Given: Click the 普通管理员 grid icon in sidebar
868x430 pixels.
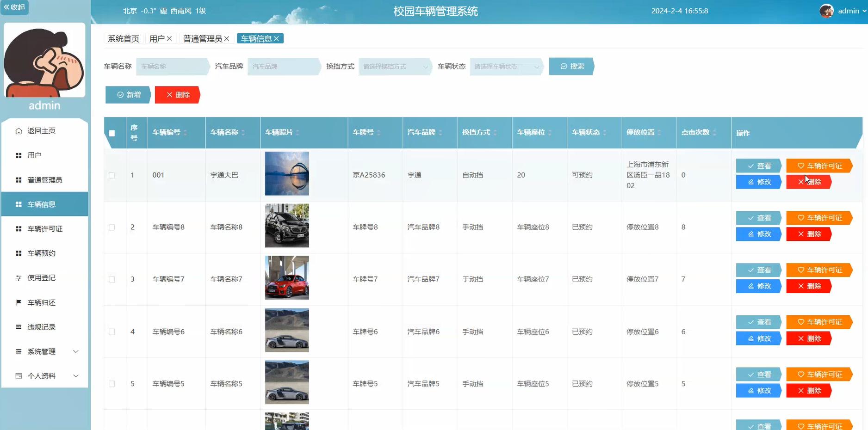Looking at the screenshot, I should [x=19, y=180].
